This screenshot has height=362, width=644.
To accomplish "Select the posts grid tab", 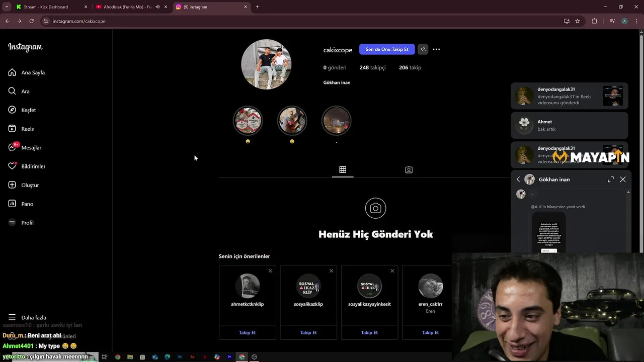I will pyautogui.click(x=343, y=170).
